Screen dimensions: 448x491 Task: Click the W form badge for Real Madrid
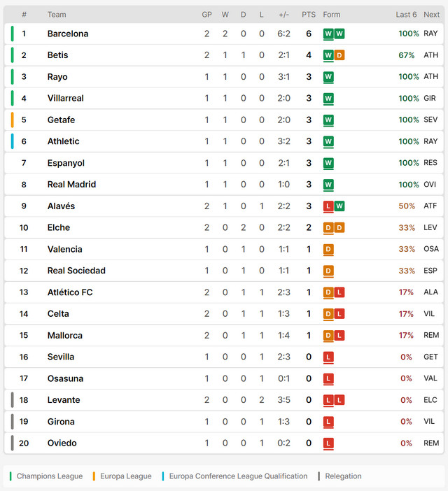(x=328, y=185)
